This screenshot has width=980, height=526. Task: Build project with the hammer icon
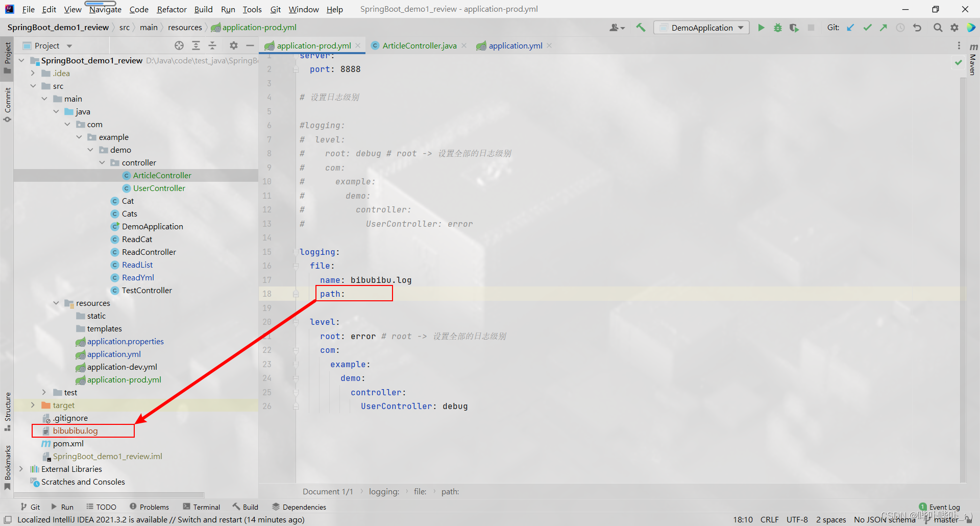[641, 28]
